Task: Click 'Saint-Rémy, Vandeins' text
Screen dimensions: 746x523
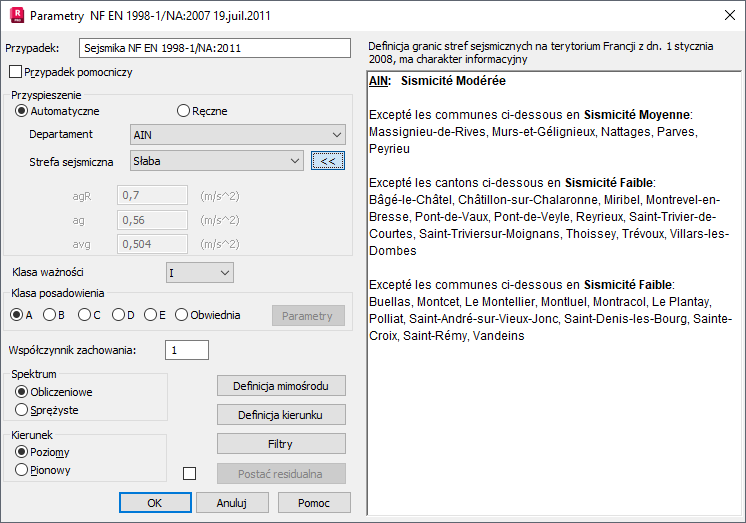Action: click(x=464, y=336)
